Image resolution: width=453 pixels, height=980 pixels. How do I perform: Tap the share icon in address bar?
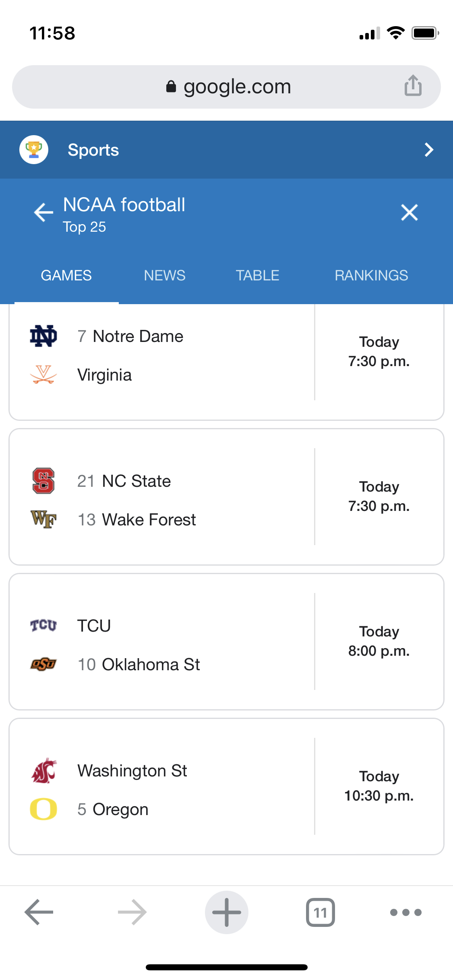(413, 86)
